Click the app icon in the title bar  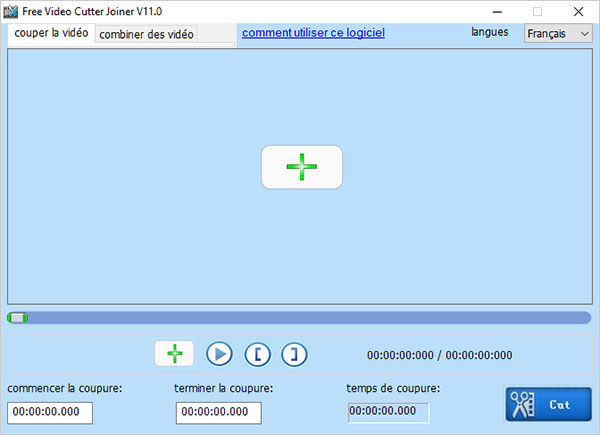click(11, 12)
